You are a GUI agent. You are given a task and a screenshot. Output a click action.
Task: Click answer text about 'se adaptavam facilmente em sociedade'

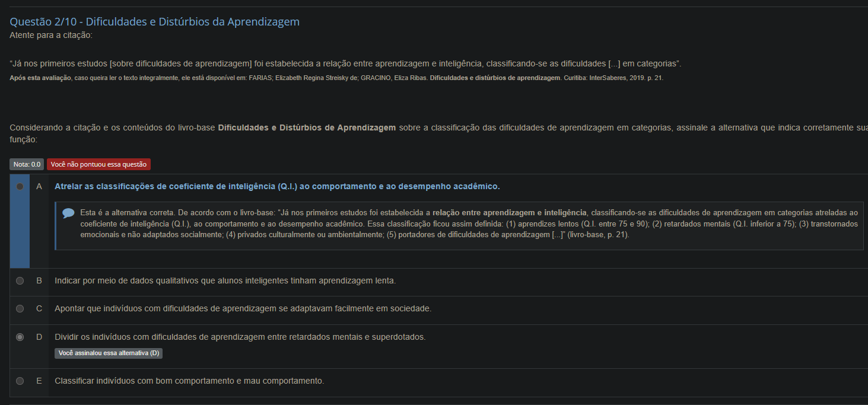(243, 309)
